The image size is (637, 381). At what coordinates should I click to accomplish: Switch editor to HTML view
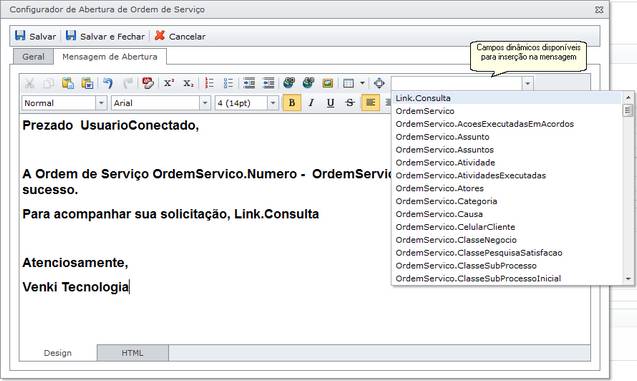click(132, 353)
